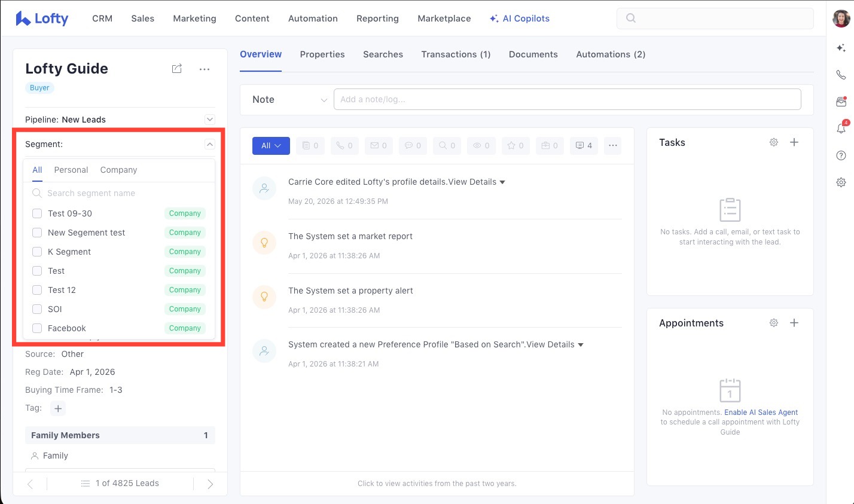Click Enable AI Sales Agent link
The height and width of the screenshot is (504, 854).
(761, 413)
